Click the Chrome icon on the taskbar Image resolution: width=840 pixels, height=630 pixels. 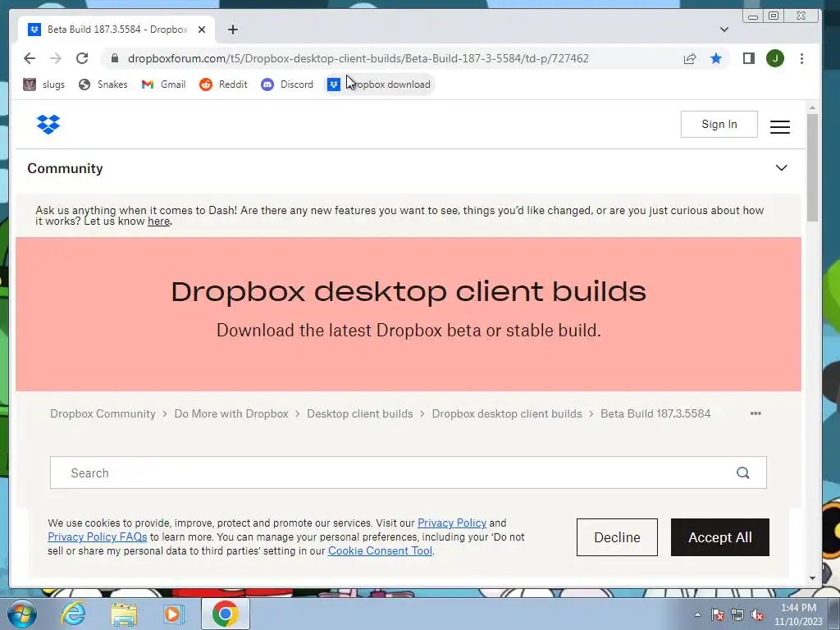click(225, 614)
